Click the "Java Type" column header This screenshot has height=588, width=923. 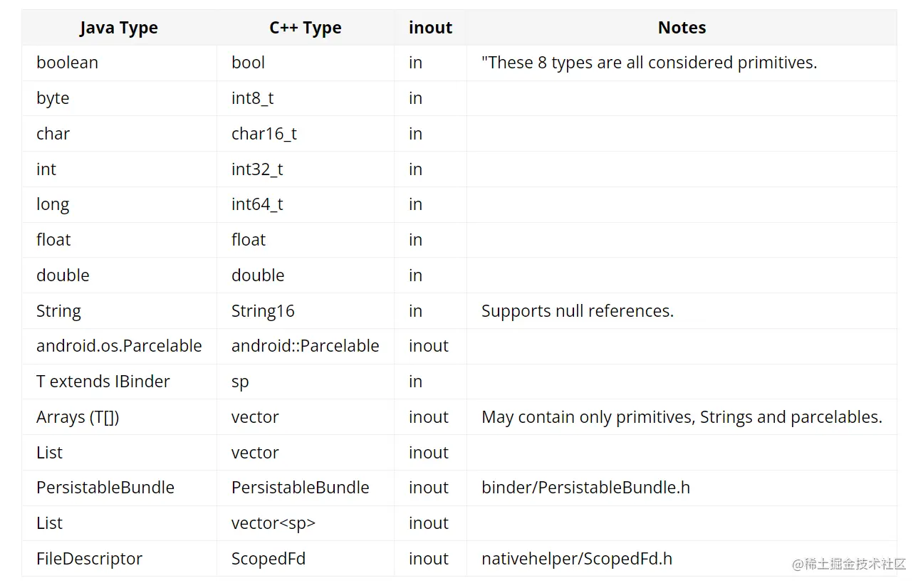[119, 28]
